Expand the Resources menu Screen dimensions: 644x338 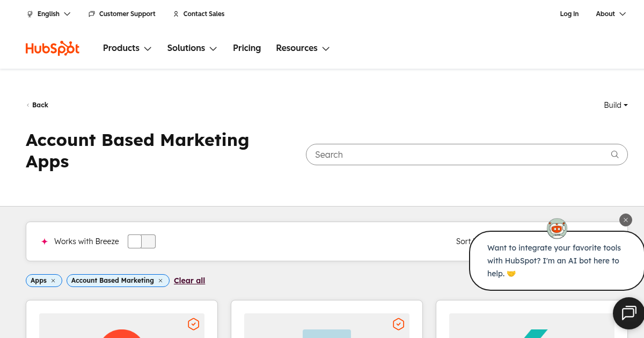pos(303,48)
